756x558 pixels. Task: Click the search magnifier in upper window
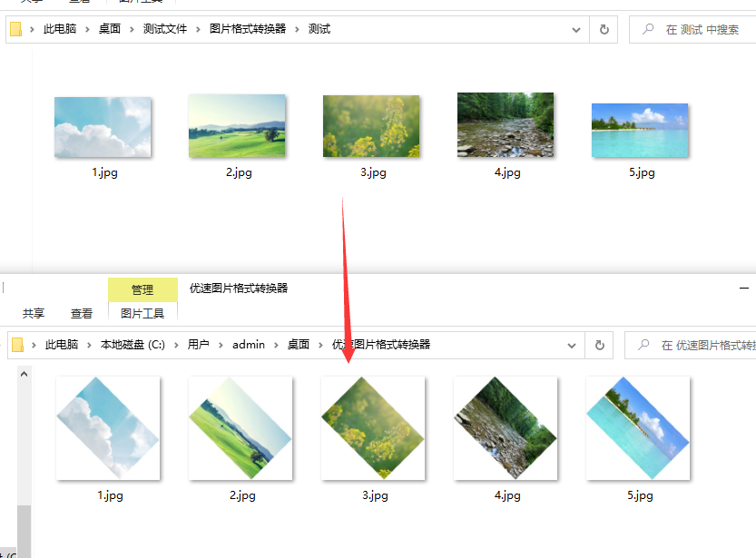(x=648, y=29)
